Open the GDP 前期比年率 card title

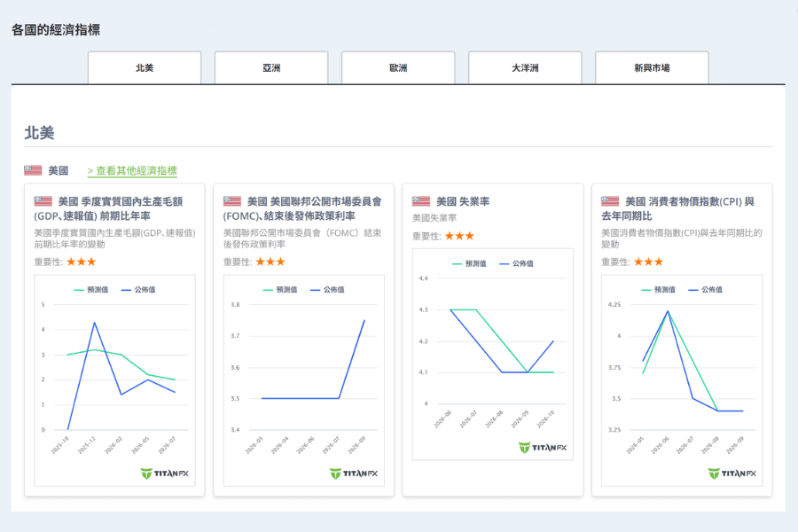tap(108, 208)
